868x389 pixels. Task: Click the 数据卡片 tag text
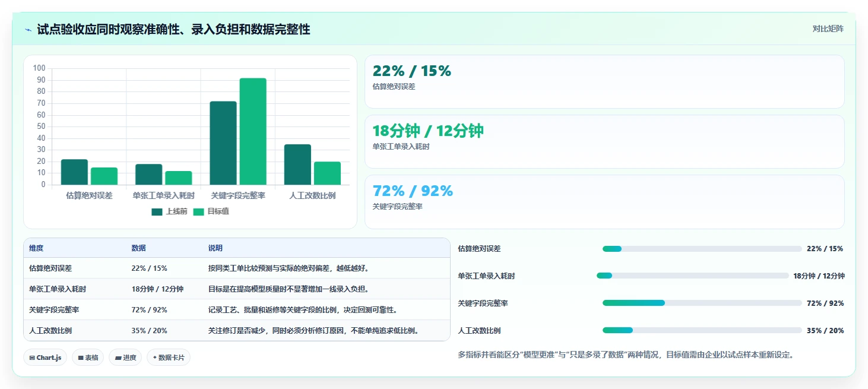pos(171,358)
